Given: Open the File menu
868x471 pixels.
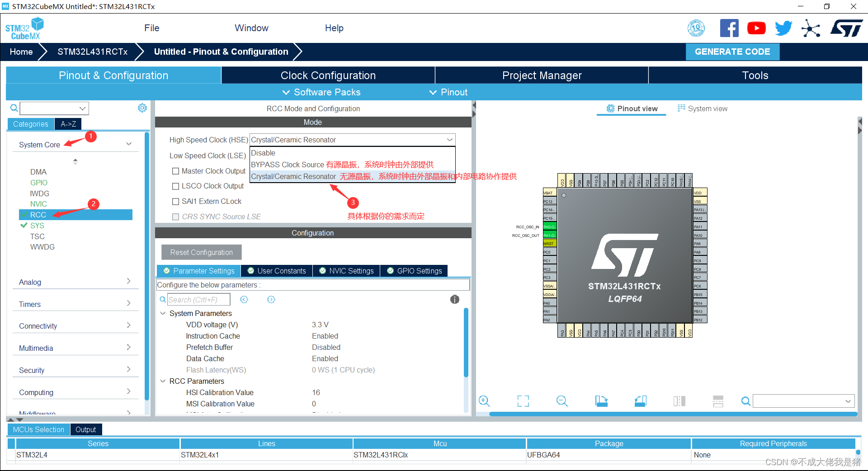Looking at the screenshot, I should [x=152, y=28].
